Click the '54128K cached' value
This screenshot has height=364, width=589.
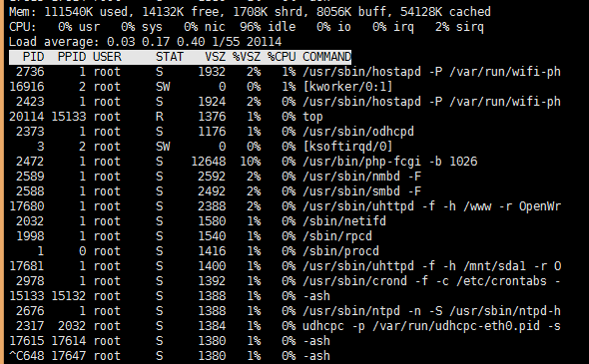tap(445, 12)
